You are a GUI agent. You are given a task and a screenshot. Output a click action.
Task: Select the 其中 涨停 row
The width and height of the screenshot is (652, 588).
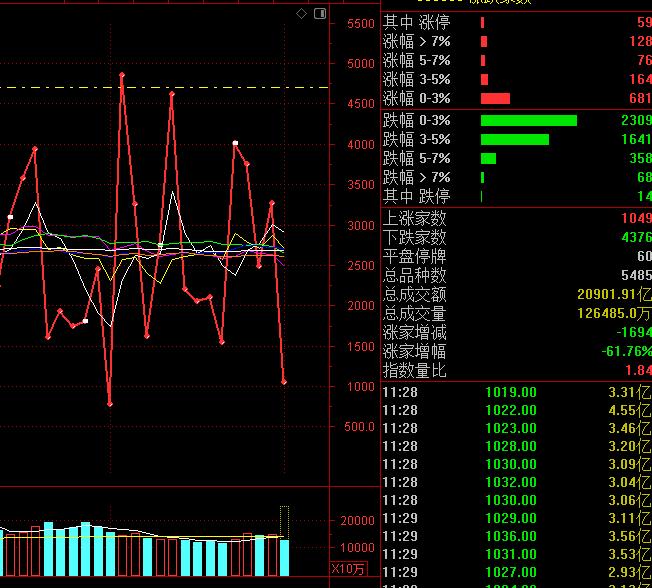pos(517,22)
